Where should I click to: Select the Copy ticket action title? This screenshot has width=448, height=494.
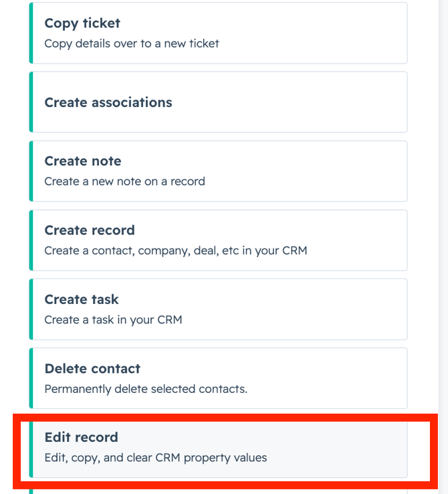pyautogui.click(x=82, y=23)
